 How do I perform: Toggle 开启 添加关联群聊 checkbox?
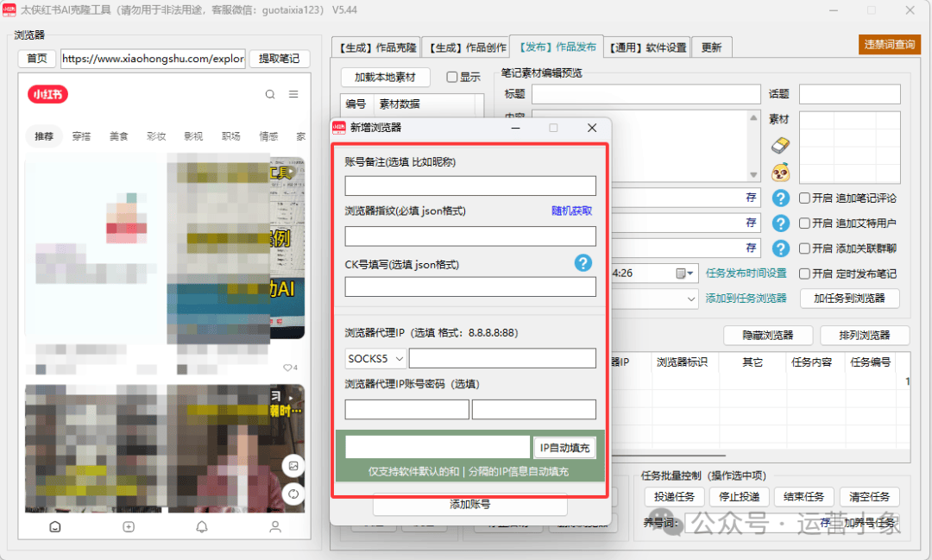tap(805, 248)
